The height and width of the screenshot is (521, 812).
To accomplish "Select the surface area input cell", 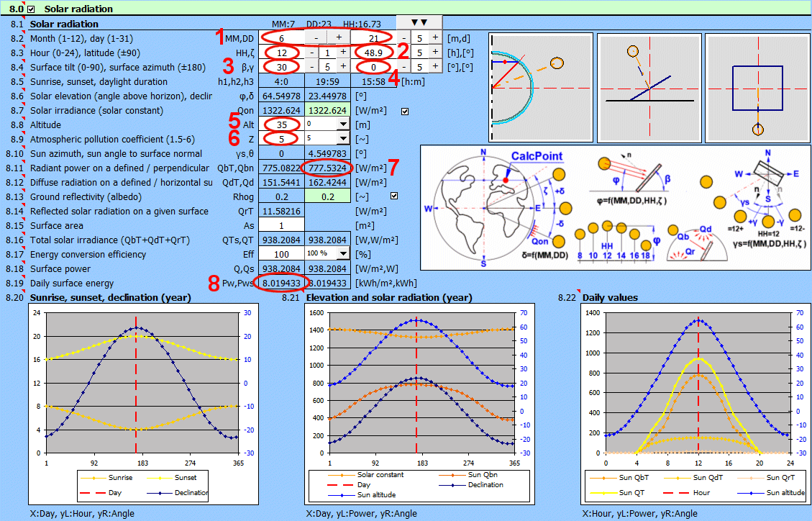I will [x=280, y=225].
